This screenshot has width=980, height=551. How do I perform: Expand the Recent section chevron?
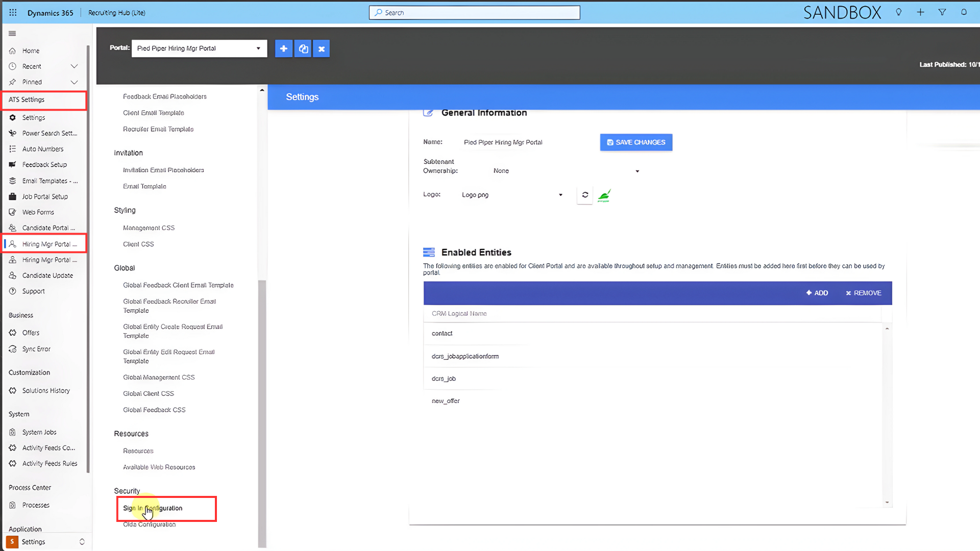click(x=75, y=67)
